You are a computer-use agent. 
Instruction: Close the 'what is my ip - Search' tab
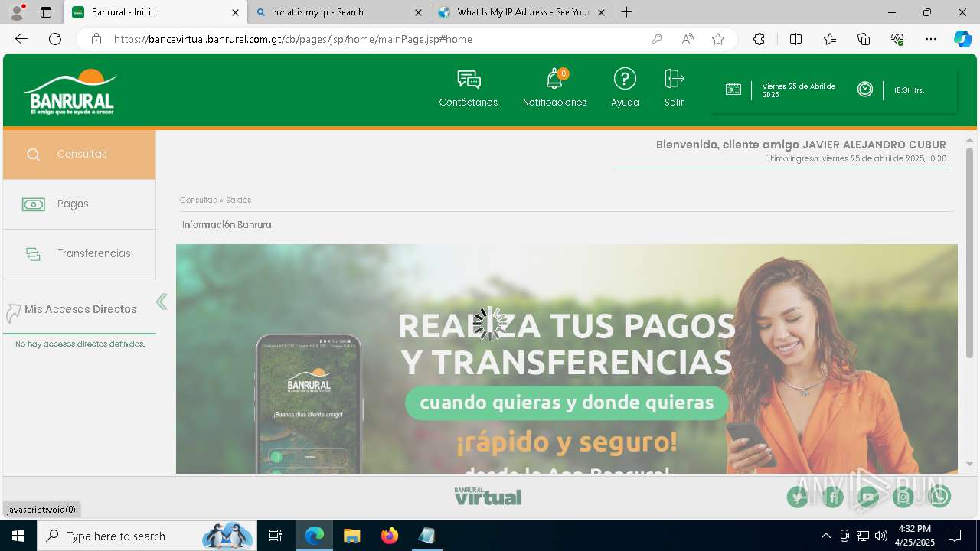(418, 12)
